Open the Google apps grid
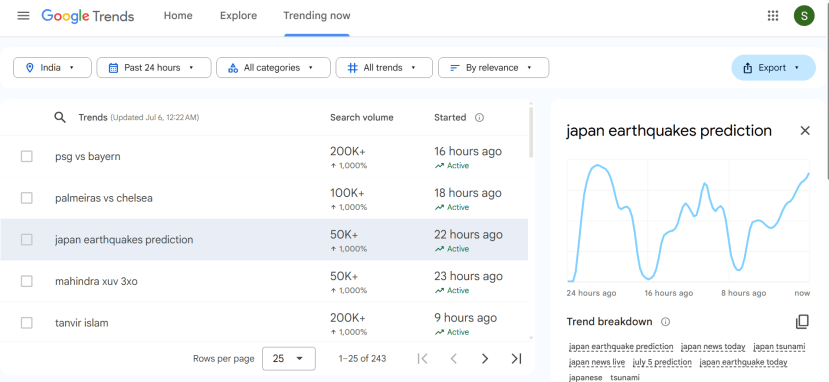 [773, 16]
